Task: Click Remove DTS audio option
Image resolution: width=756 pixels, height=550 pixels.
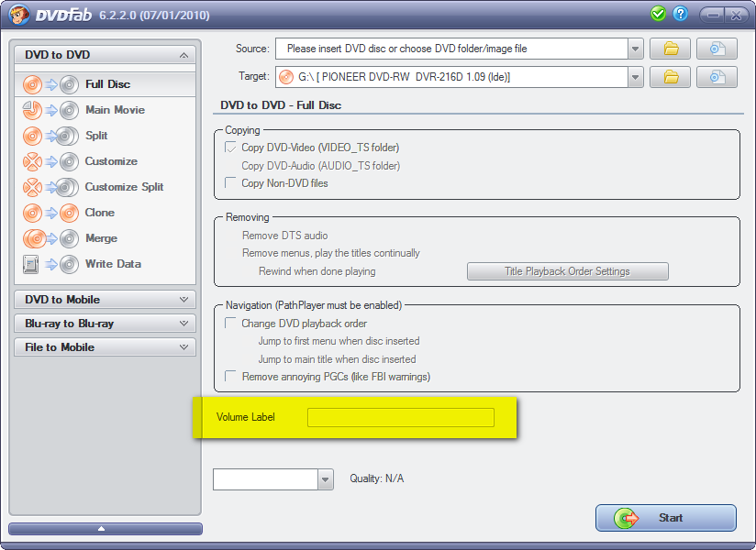Action: coord(285,236)
